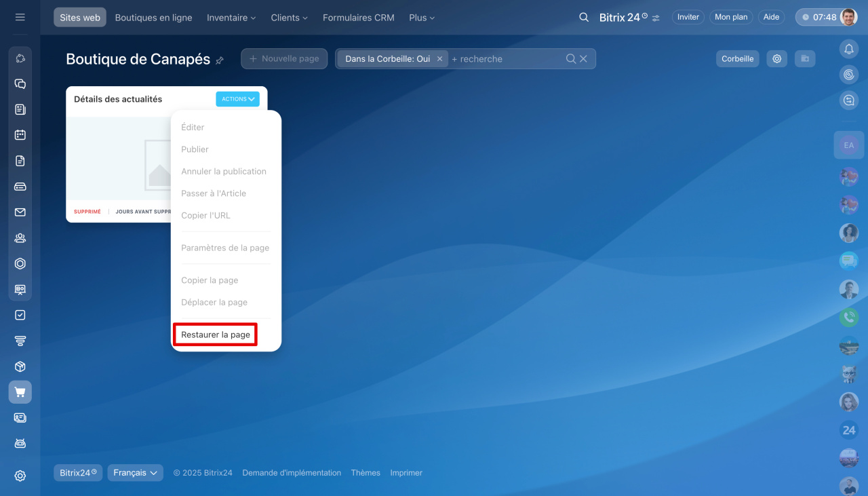Expand the Inventaire dropdown menu
This screenshot has width=868, height=496.
click(x=231, y=18)
